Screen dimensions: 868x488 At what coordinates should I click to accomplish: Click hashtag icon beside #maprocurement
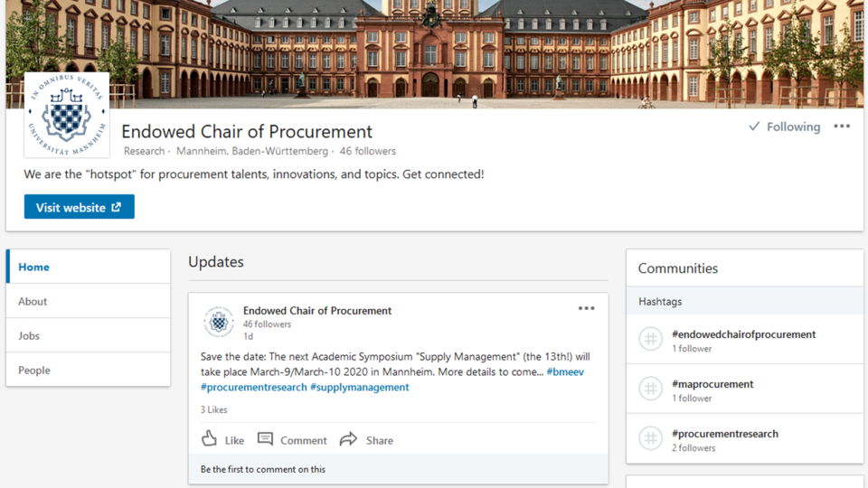(650, 389)
